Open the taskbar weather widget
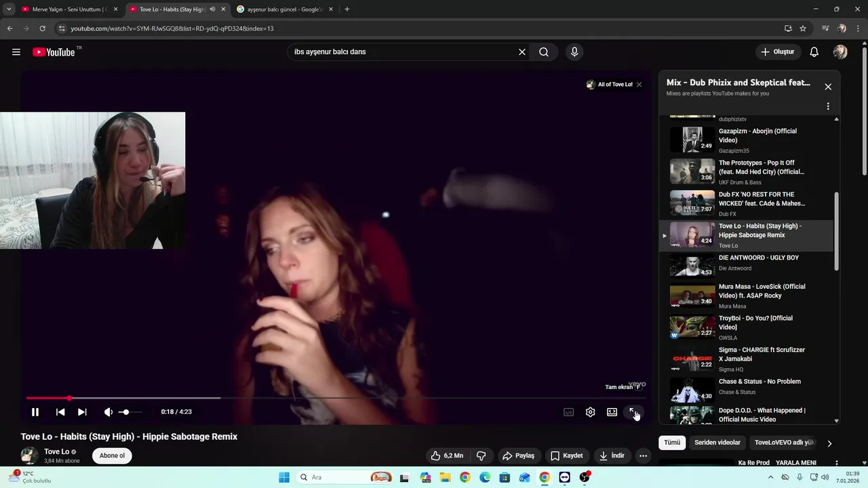The width and height of the screenshot is (868, 488). (x=29, y=477)
